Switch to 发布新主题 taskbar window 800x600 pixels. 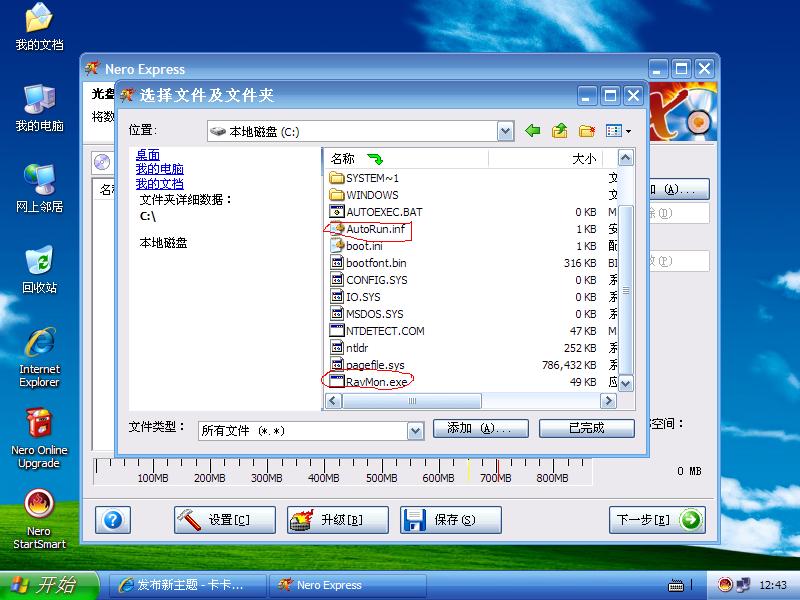187,585
